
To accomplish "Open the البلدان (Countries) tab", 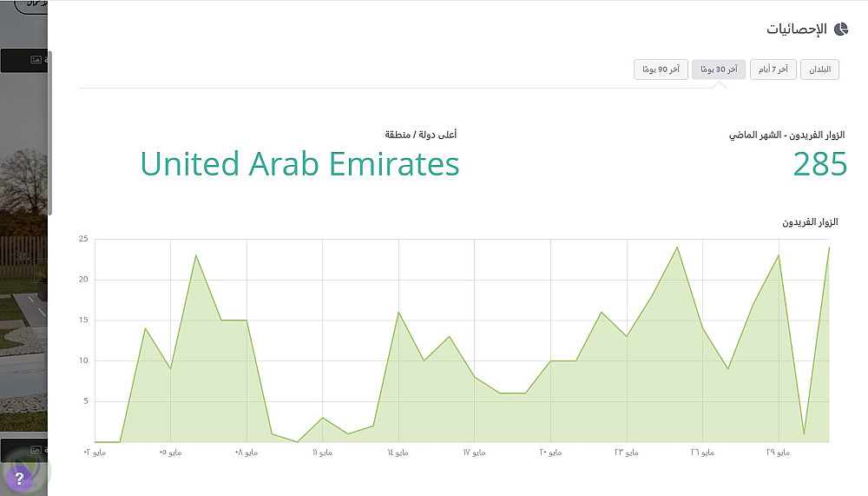I will 819,69.
